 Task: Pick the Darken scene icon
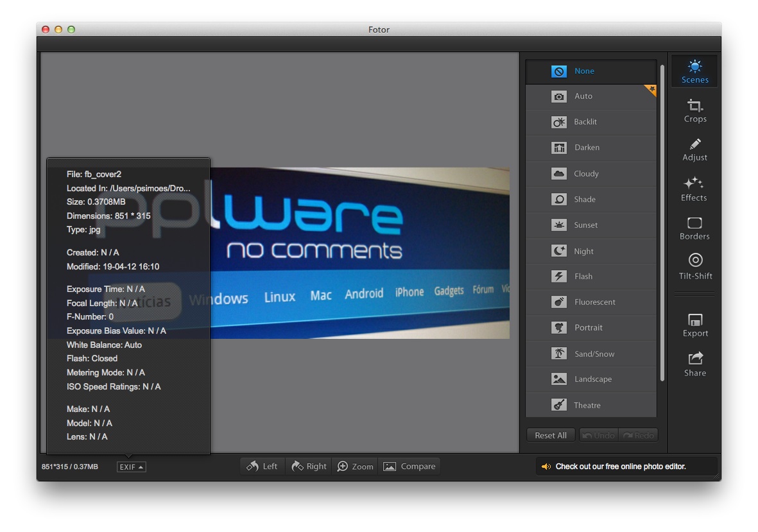pyautogui.click(x=559, y=148)
